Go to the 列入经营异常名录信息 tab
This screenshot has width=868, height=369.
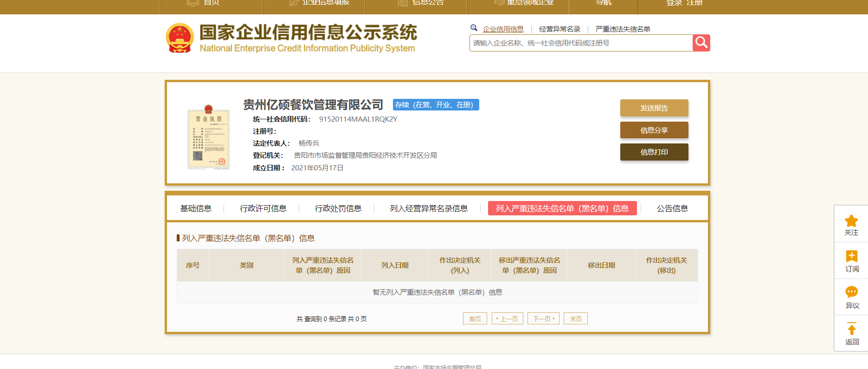point(429,208)
